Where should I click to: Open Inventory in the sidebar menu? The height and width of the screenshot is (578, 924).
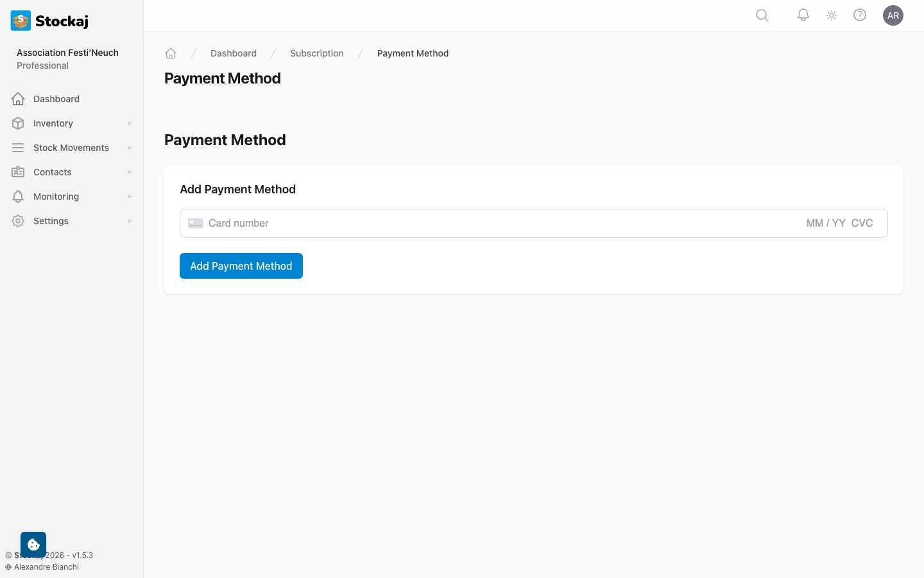(x=72, y=123)
